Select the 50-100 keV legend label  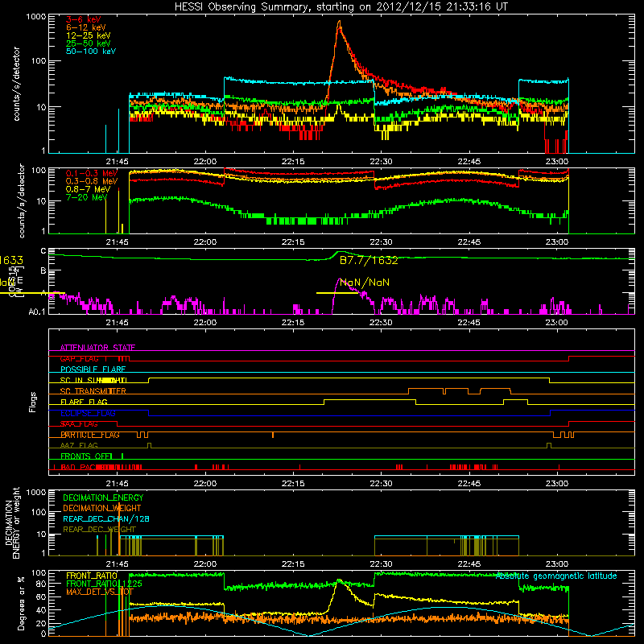(91, 52)
